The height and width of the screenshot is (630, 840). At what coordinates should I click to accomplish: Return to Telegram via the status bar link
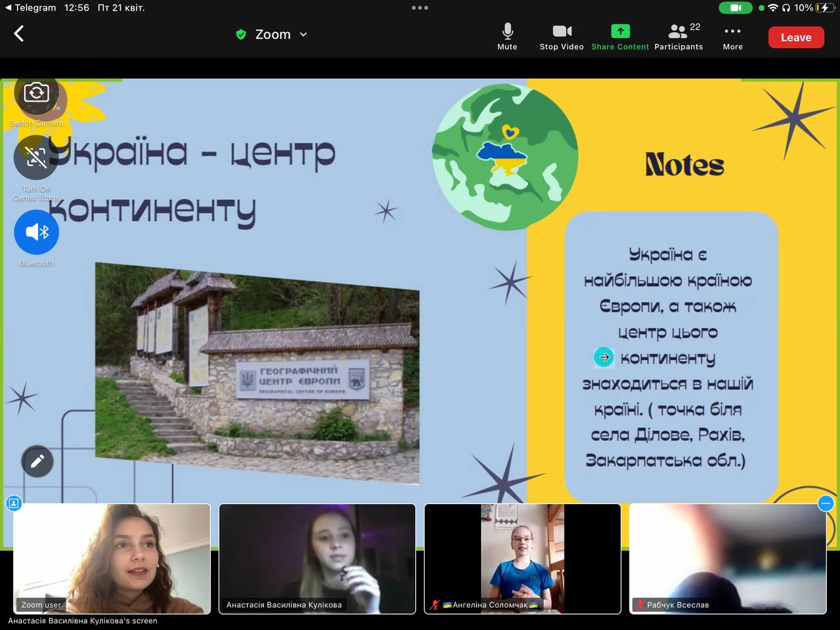tap(30, 8)
